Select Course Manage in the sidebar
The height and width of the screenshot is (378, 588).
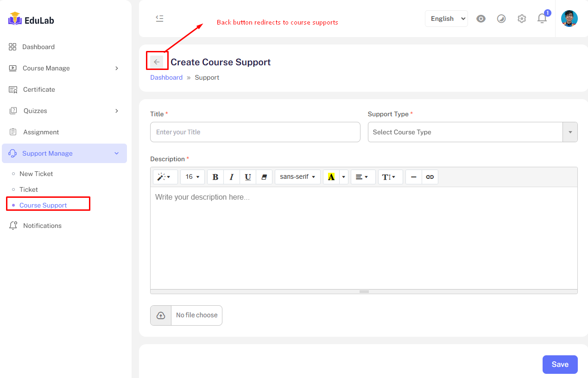coord(46,68)
